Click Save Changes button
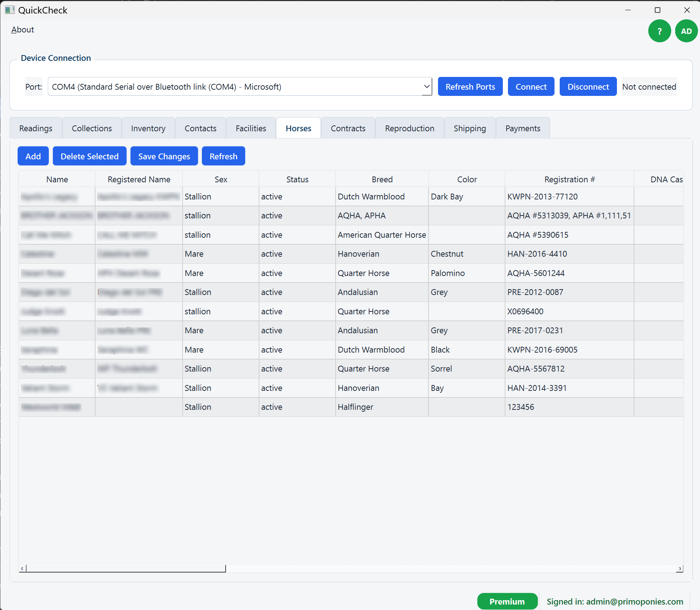 (x=164, y=156)
